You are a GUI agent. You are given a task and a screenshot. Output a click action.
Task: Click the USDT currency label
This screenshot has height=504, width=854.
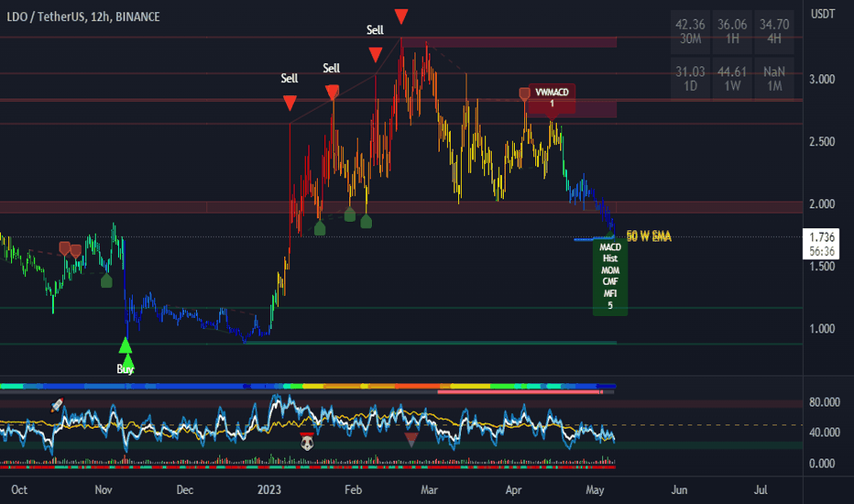pos(823,14)
